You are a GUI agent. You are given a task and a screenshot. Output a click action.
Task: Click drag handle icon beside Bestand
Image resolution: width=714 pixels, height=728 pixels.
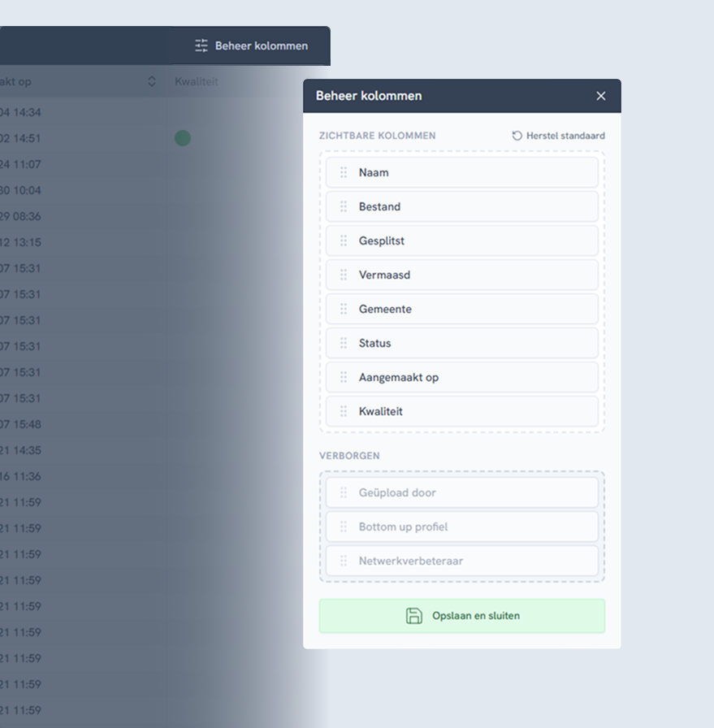[344, 207]
